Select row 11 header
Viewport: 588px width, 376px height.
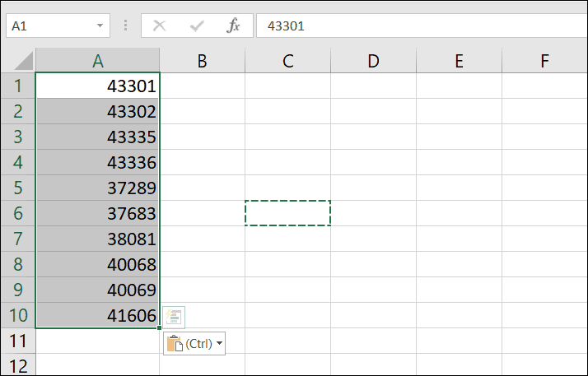coord(18,341)
